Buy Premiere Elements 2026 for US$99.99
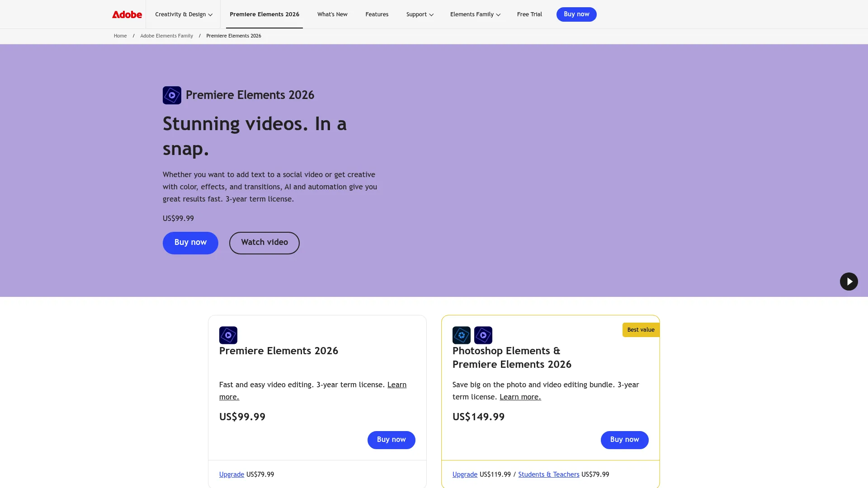 [x=391, y=440]
